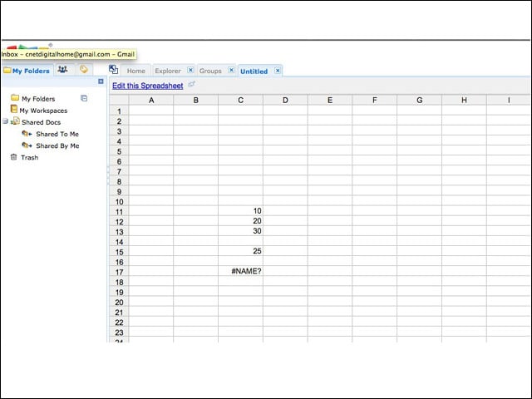Viewport: 532px width, 399px height.
Task: Collapse the Shared Docs tree node
Action: point(5,121)
